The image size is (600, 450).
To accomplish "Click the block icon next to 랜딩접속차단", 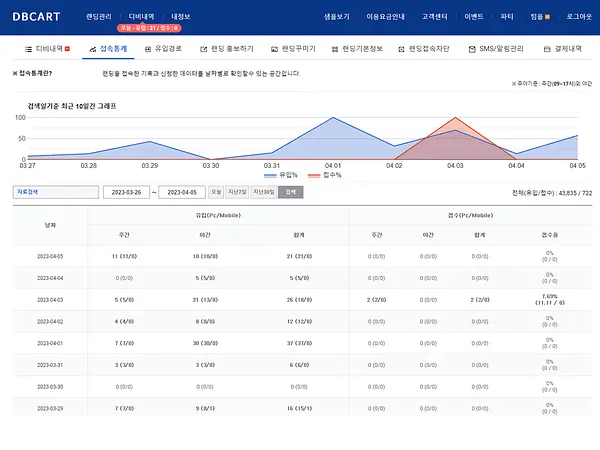I will (401, 49).
